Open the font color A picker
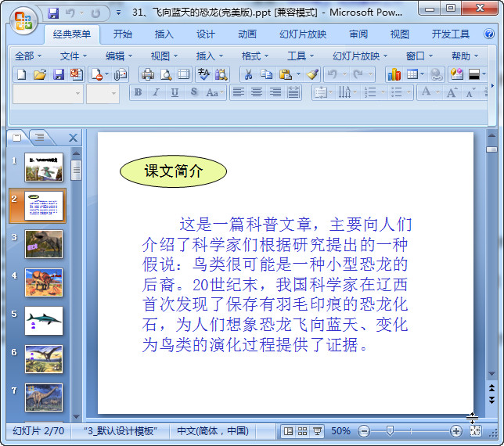Viewport: 504px width, 446px height. click(427, 92)
